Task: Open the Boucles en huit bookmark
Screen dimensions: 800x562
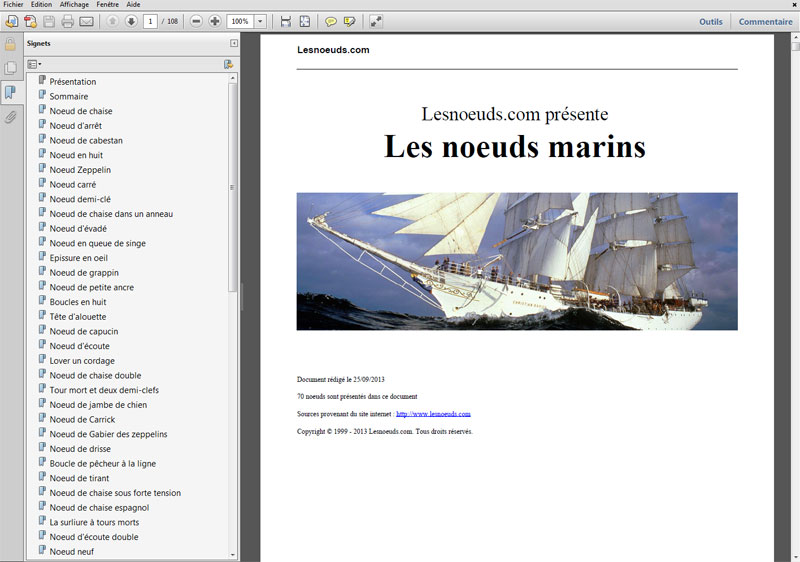Action: (78, 302)
